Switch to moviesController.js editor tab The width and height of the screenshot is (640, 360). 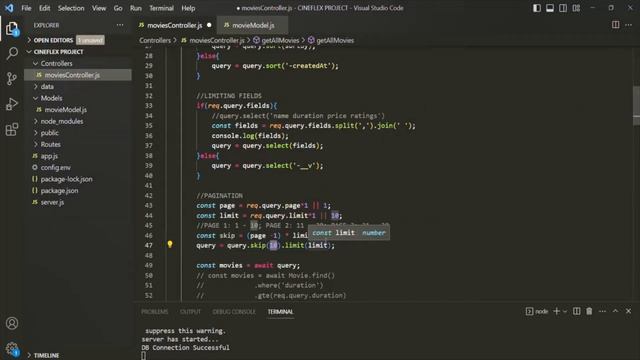pos(175,25)
